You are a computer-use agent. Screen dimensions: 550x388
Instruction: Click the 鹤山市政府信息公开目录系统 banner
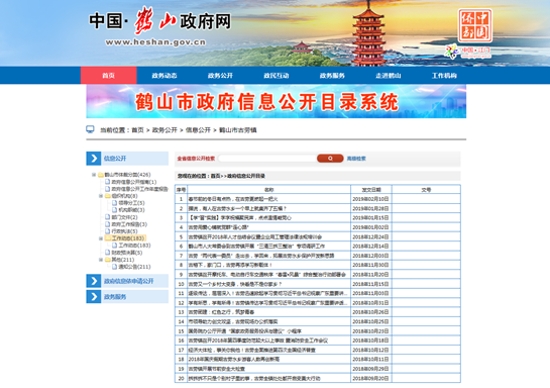pyautogui.click(x=276, y=101)
